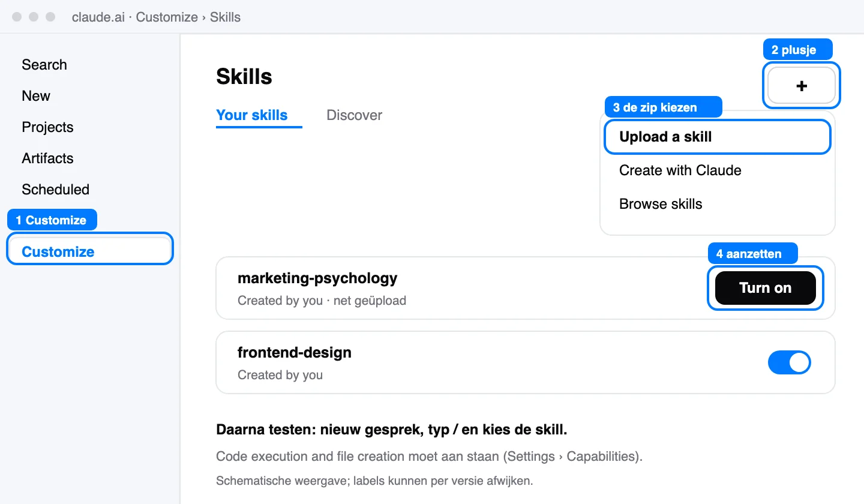Select Create with Claude menu option
The height and width of the screenshot is (504, 864).
(680, 170)
